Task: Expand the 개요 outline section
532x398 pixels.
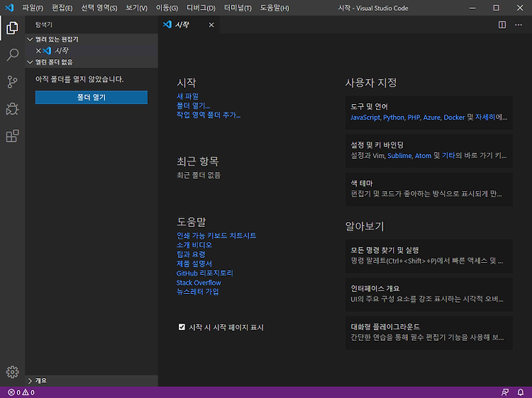Action: 30,381
